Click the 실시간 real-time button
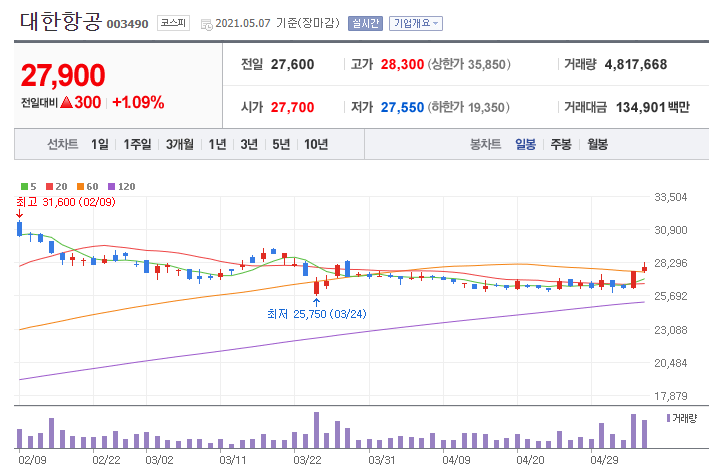This screenshot has width=709, height=472. click(x=365, y=24)
